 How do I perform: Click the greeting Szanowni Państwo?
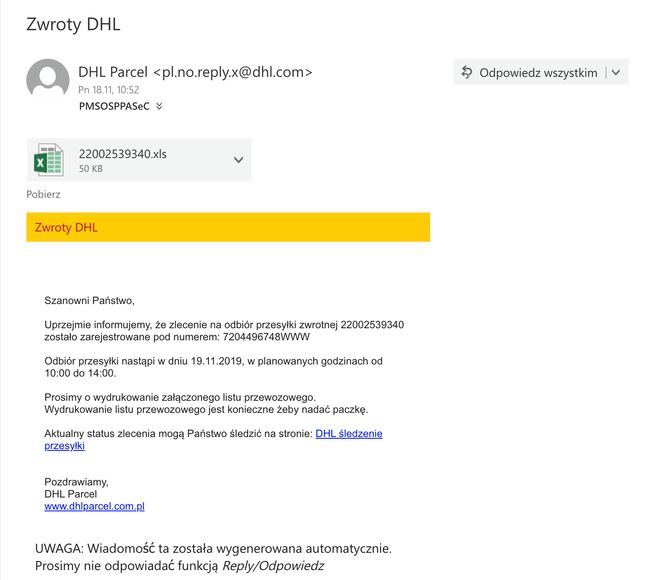(x=89, y=300)
